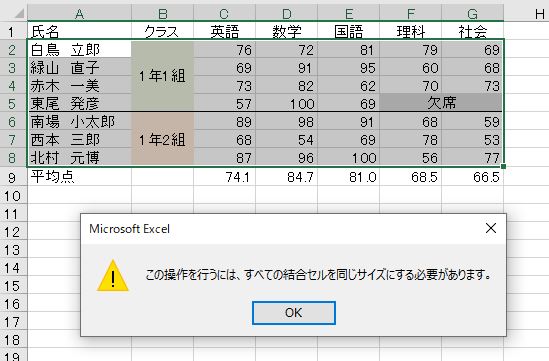Click 南場 小太郎's math score 98
The image size is (549, 361).
tap(286, 122)
